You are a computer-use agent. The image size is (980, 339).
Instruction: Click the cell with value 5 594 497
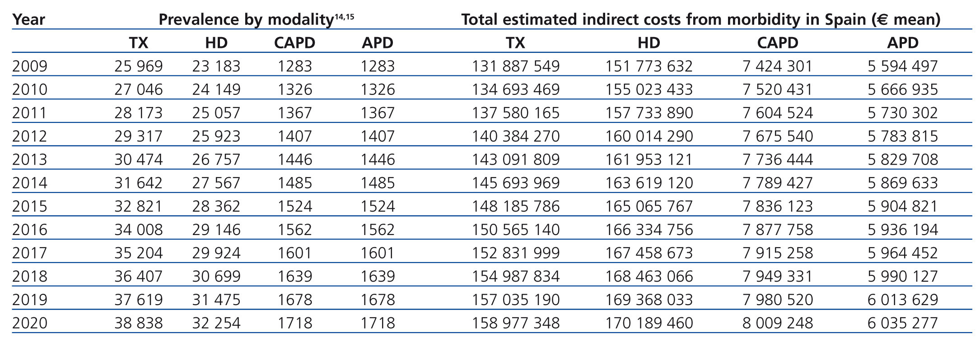pos(902,66)
